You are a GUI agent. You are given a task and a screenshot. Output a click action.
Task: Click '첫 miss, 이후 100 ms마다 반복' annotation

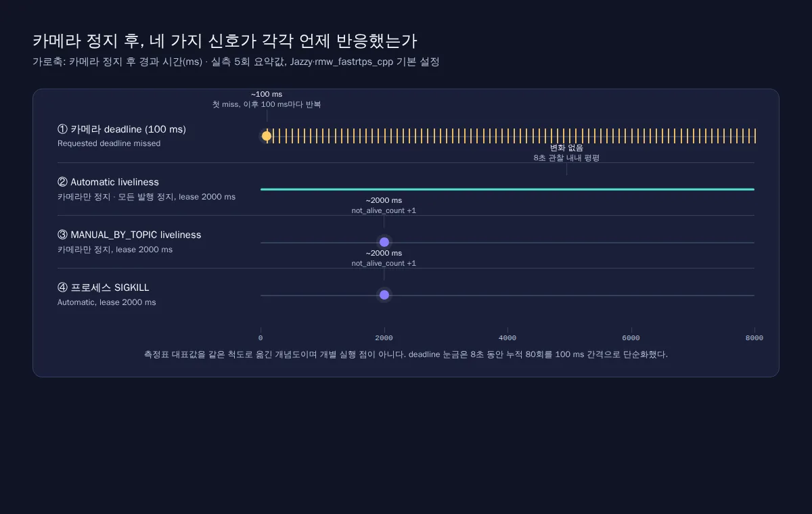click(267, 105)
